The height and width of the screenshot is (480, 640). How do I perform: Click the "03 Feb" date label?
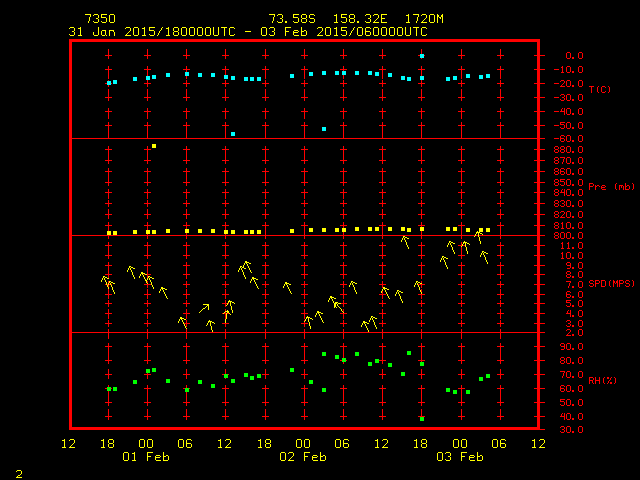[460, 457]
